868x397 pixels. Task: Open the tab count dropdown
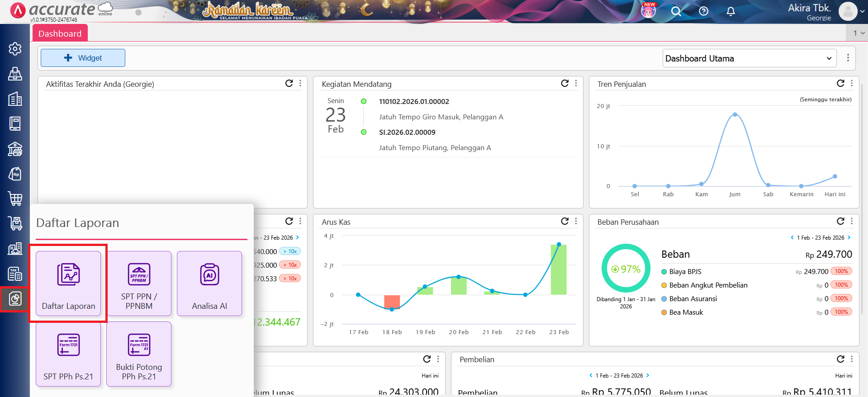(x=858, y=33)
